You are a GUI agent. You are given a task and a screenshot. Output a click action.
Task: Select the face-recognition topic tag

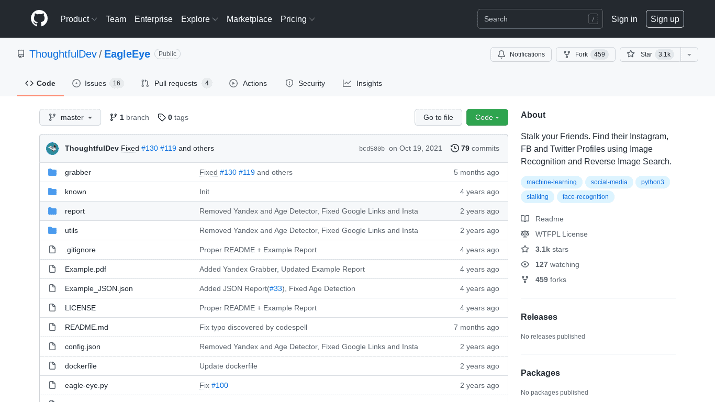585,196
